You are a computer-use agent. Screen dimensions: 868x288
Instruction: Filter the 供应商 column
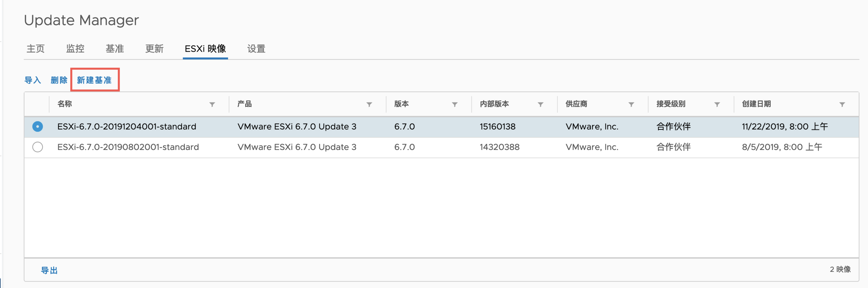tap(631, 105)
